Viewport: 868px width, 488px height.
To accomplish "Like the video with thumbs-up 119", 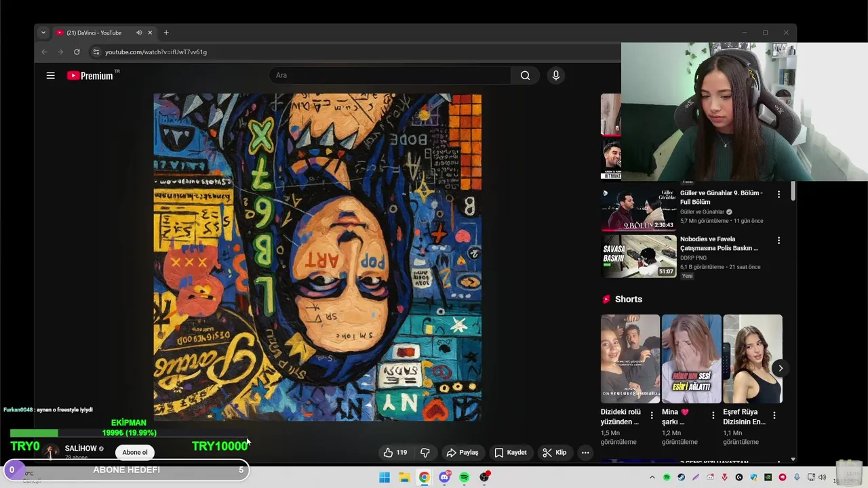I will click(x=395, y=452).
